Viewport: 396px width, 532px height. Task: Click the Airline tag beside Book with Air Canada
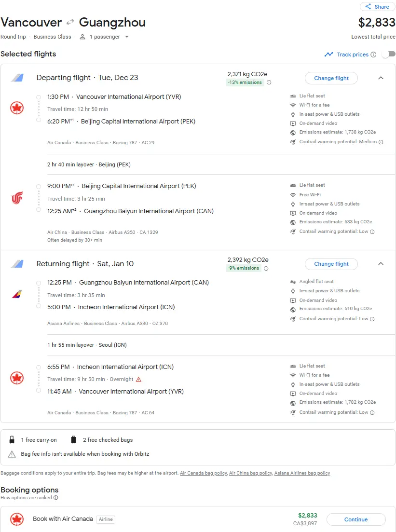click(x=106, y=519)
